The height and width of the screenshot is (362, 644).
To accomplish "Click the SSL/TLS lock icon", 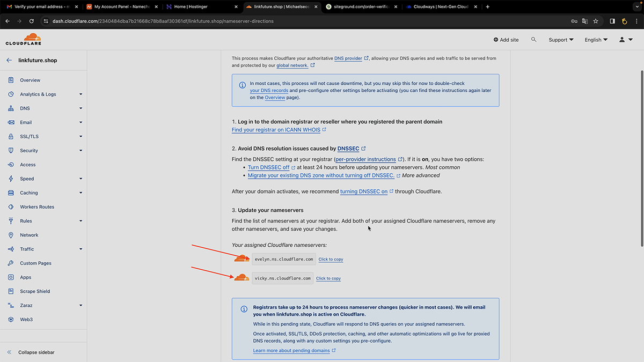I will click(11, 136).
